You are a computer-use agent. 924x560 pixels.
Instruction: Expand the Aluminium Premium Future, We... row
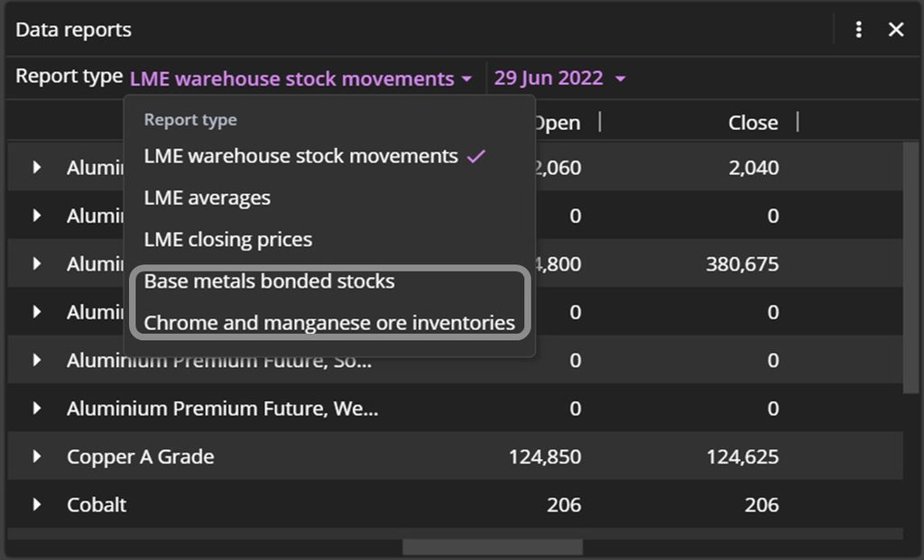(x=36, y=409)
